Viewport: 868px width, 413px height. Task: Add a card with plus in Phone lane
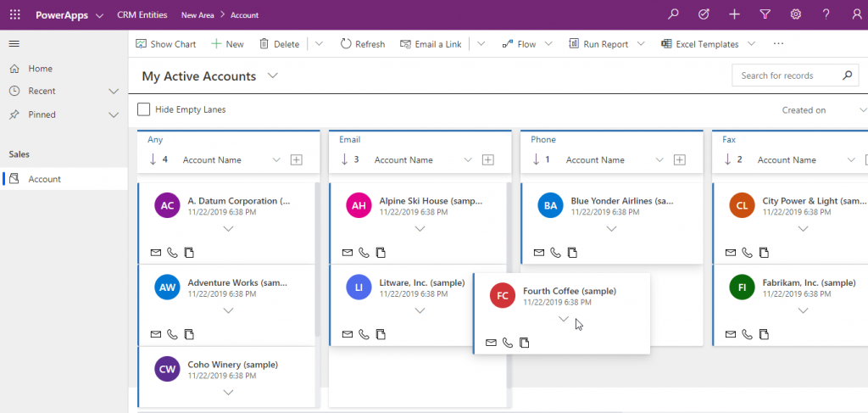[x=679, y=160]
